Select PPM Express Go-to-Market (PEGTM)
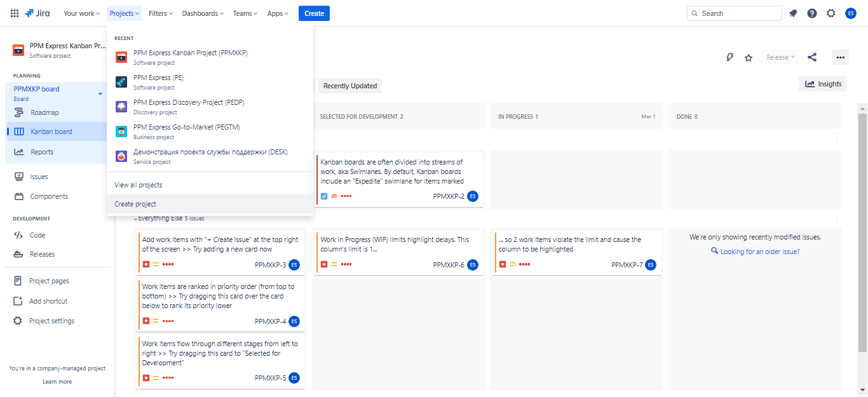The height and width of the screenshot is (397, 868). [210, 131]
